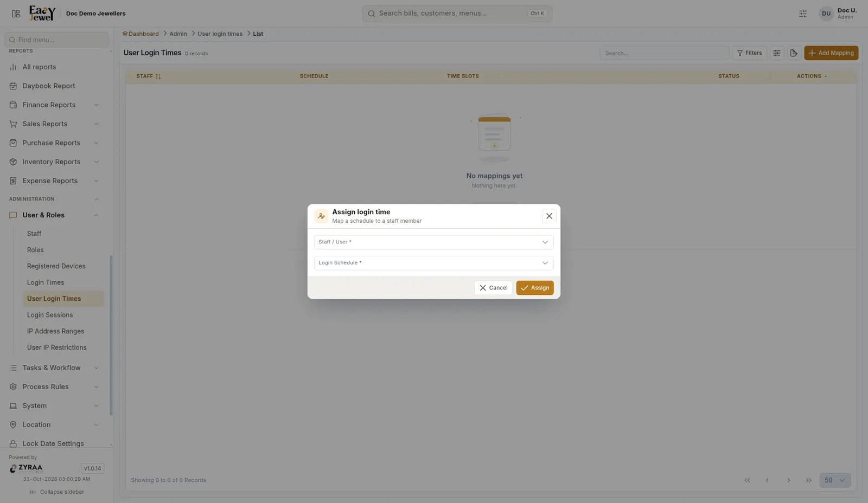Open the Daybook Report page
This screenshot has height=503, width=868.
[54, 86]
